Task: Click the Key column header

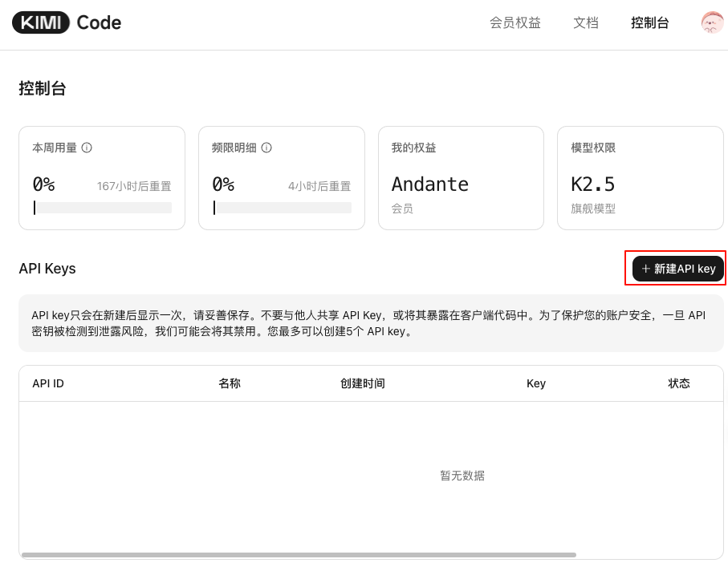Action: click(536, 383)
